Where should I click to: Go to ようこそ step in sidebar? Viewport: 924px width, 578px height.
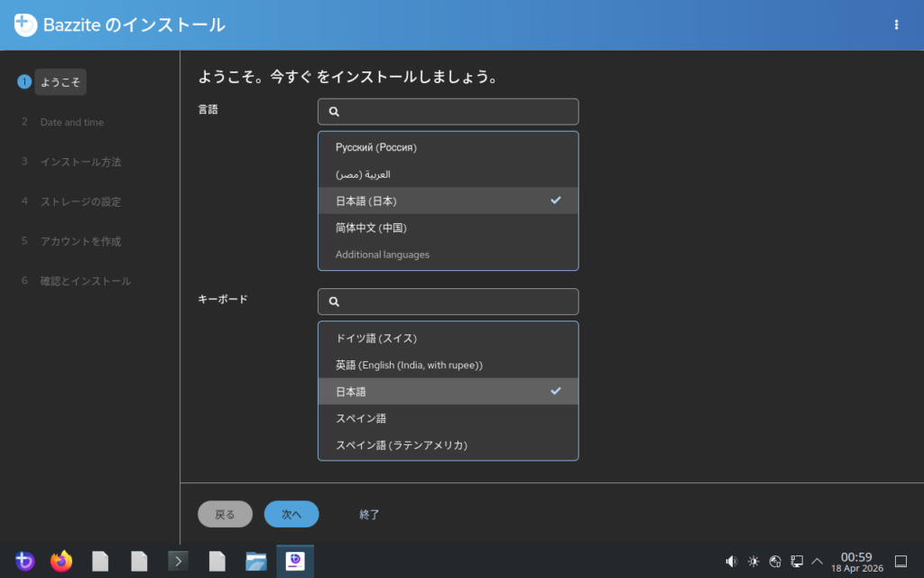click(60, 82)
